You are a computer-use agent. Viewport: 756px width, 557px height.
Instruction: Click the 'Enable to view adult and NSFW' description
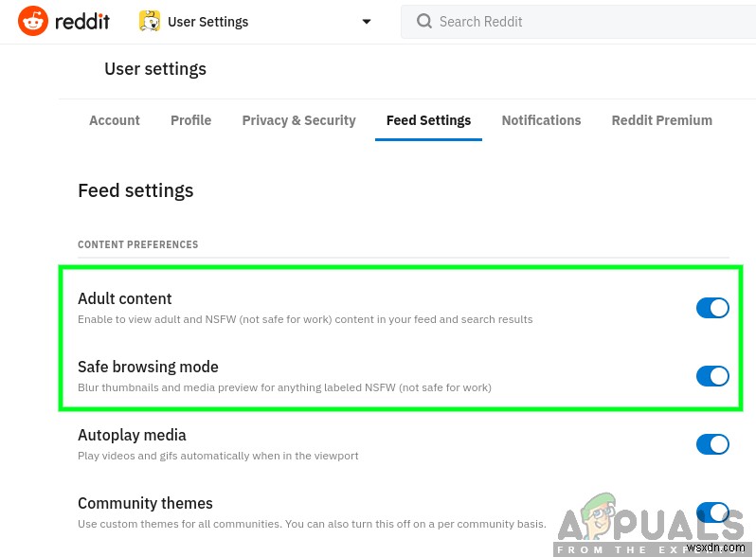[305, 319]
